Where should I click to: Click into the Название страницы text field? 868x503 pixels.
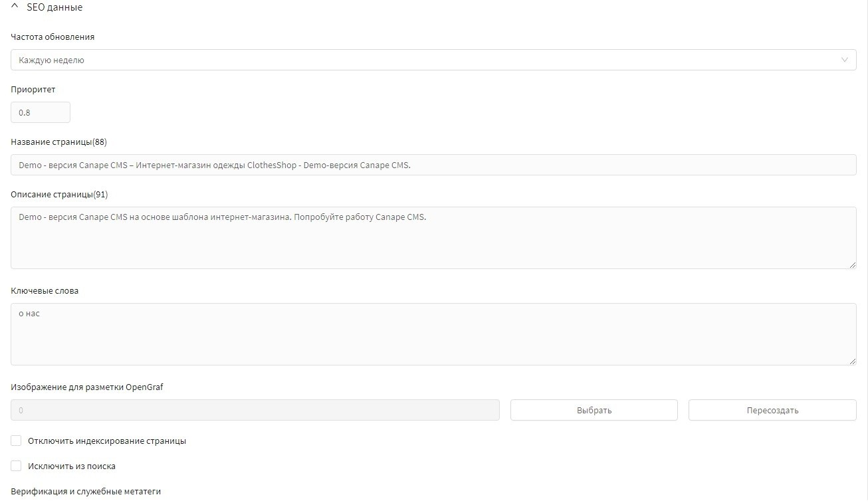coord(433,165)
